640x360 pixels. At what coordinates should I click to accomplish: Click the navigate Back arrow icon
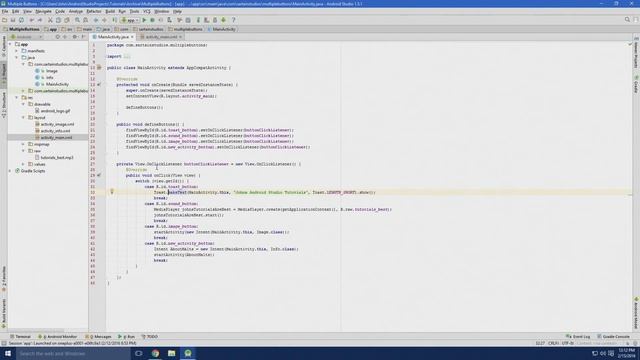[96, 20]
